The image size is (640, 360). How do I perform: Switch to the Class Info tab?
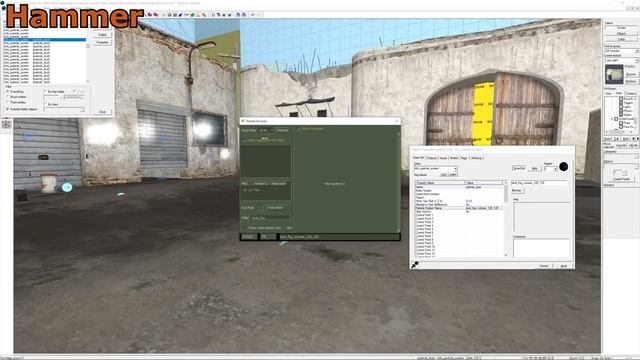[419, 158]
